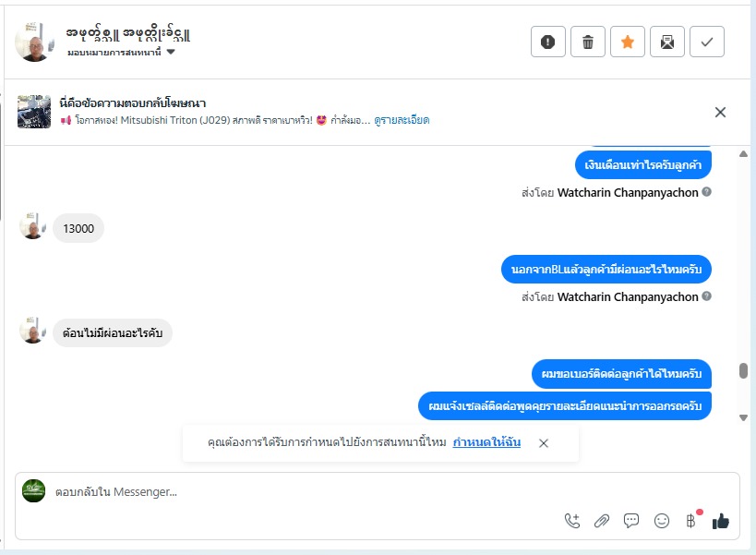Image resolution: width=756 pixels, height=555 pixels.
Task: Click the baht payment icon
Action: click(x=690, y=521)
